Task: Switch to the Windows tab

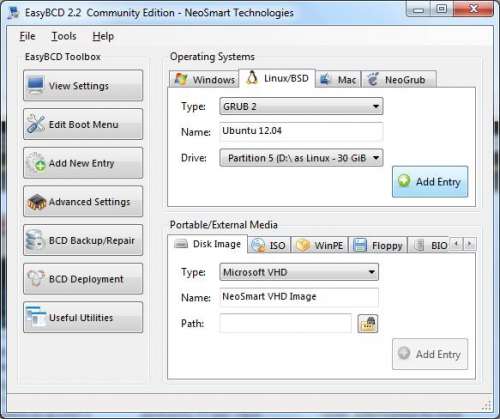Action: click(204, 80)
